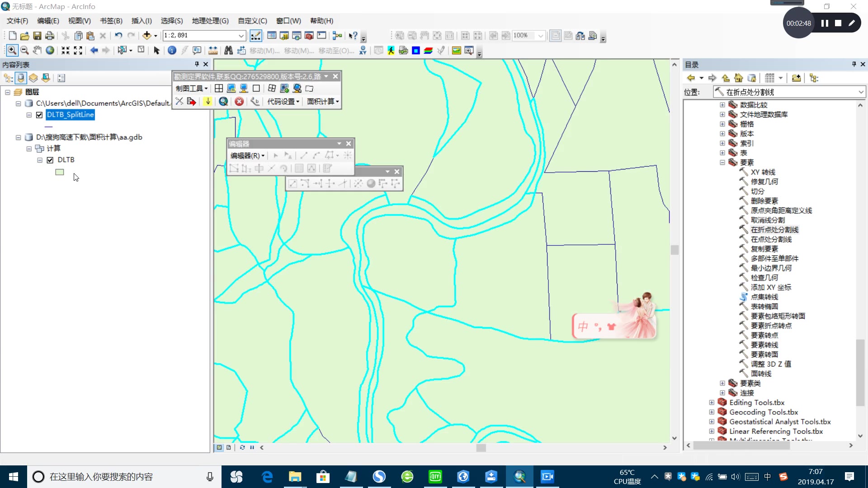
Task: Pause the screen recording
Action: [x=825, y=23]
